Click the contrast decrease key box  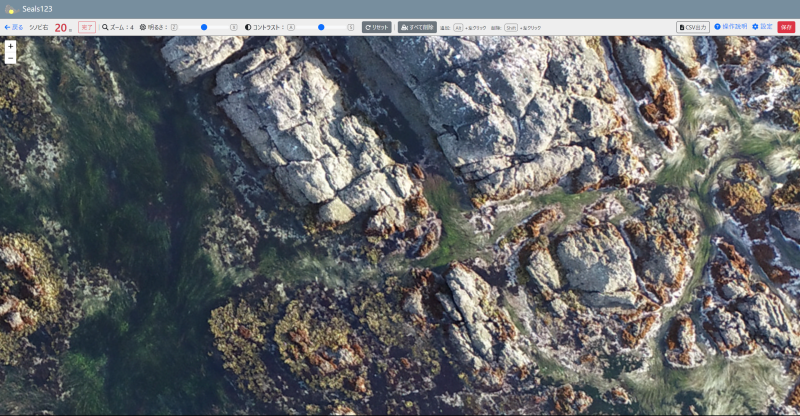(x=291, y=28)
